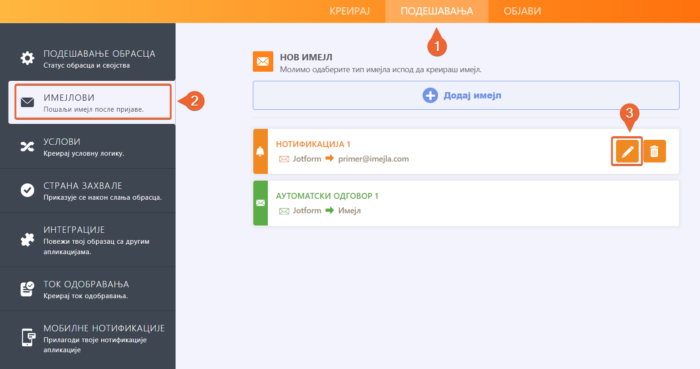Image resolution: width=700 pixels, height=369 pixels.
Task: Click 'Приказује се након слања обрасца.' text
Action: [x=102, y=197]
